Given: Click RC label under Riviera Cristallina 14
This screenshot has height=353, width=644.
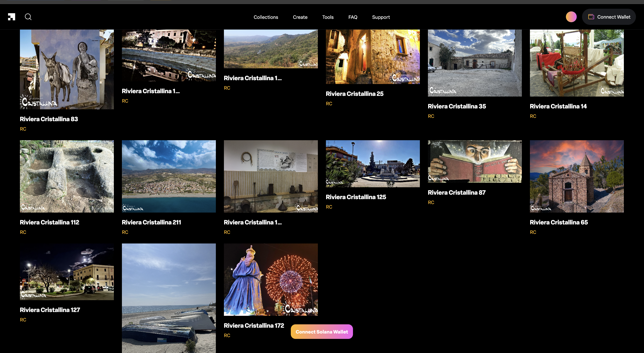Looking at the screenshot, I should (533, 116).
